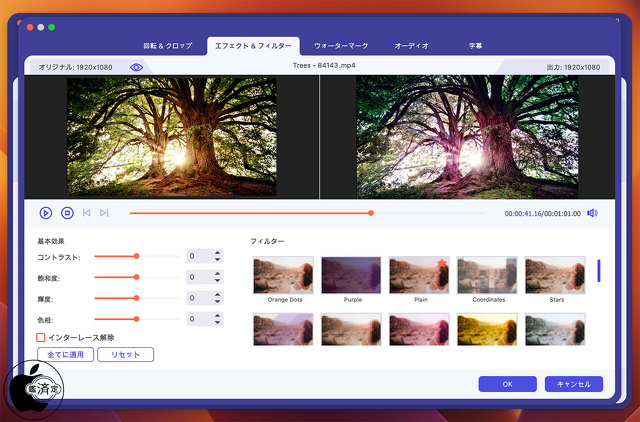Click the file name Trees - 84143.mp4
640x422 pixels.
(x=324, y=65)
